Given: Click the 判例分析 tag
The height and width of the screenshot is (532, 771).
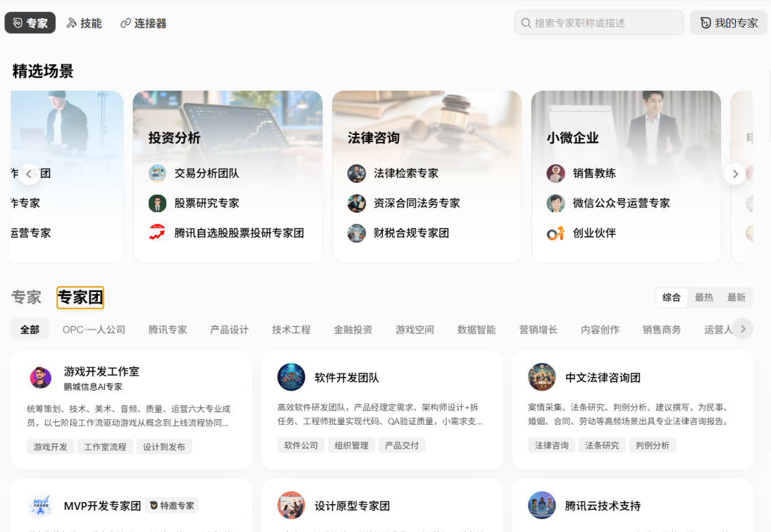Looking at the screenshot, I should tap(652, 445).
